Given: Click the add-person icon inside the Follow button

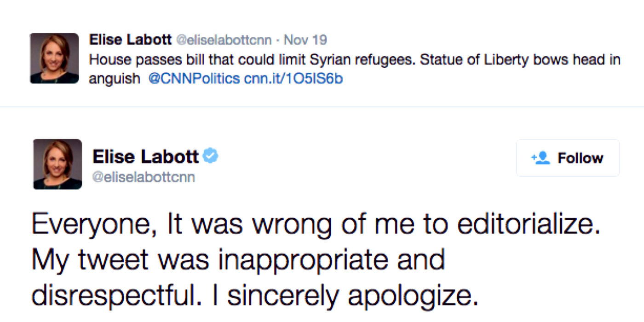Looking at the screenshot, I should [x=540, y=158].
